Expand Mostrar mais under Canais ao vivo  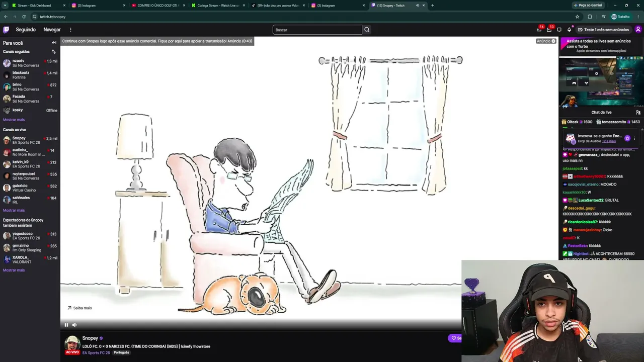point(14,211)
